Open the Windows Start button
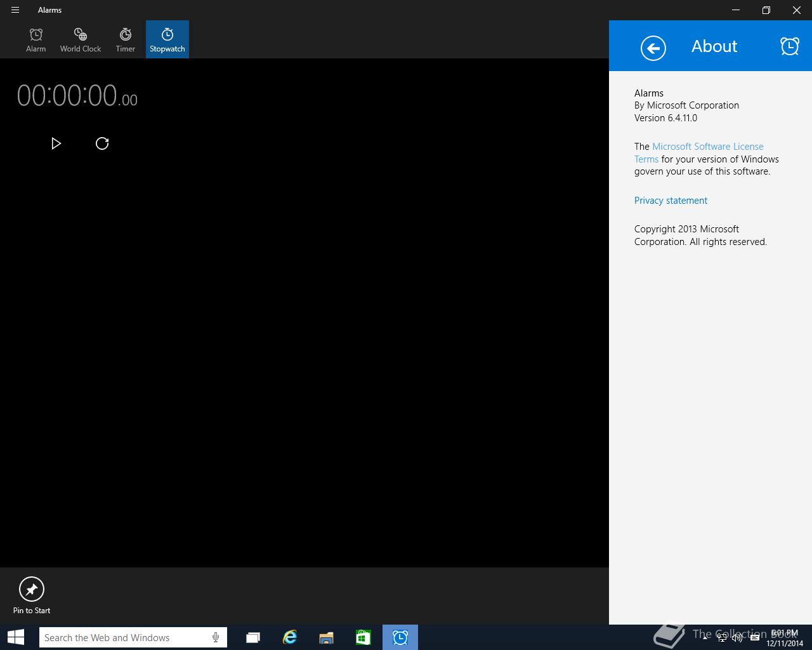This screenshot has height=650, width=812. pyautogui.click(x=15, y=637)
